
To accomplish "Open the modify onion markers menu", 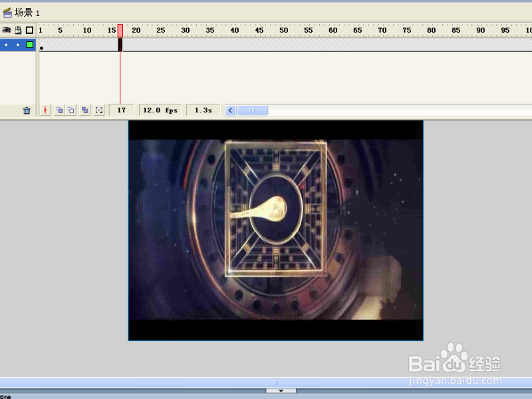I will (x=99, y=110).
